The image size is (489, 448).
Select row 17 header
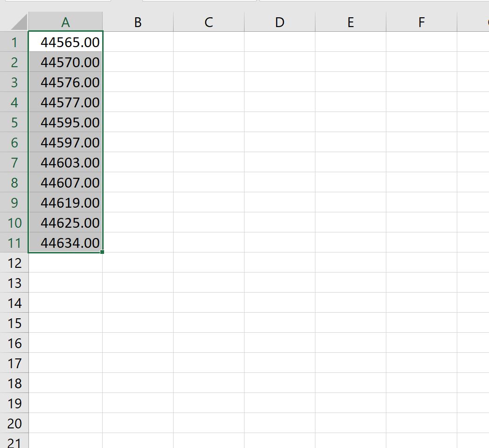point(14,363)
